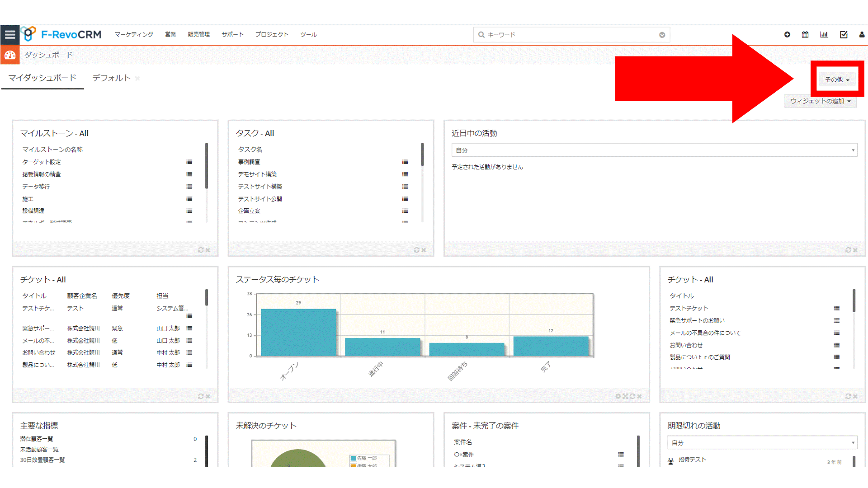The image size is (868, 488).
Task: Click the 施工 milestone link
Action: click(x=28, y=199)
